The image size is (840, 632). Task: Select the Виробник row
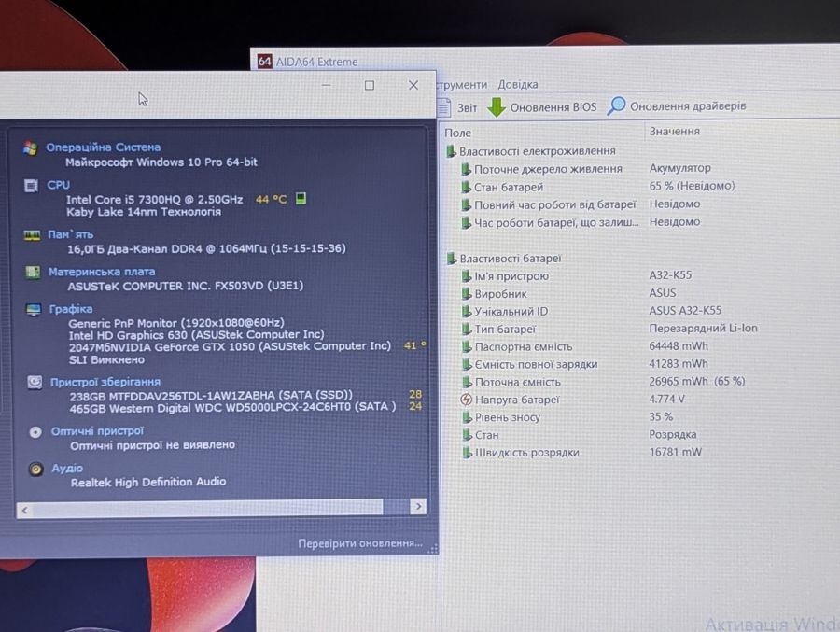click(x=569, y=293)
